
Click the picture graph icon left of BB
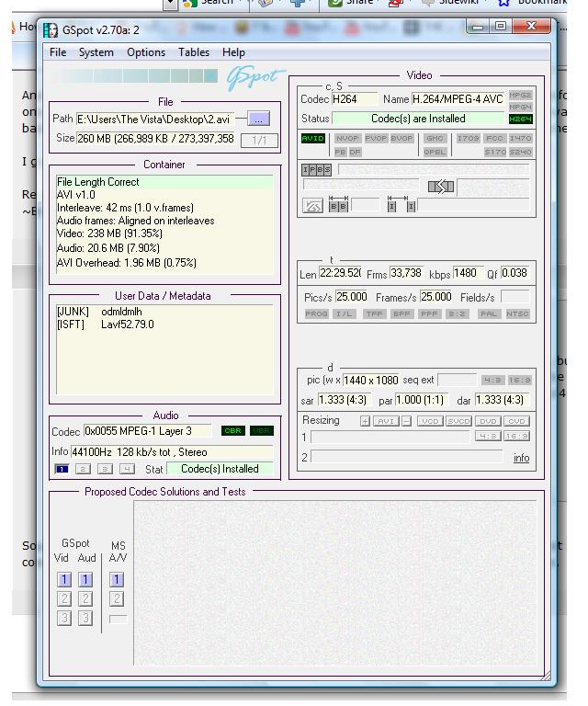(312, 206)
